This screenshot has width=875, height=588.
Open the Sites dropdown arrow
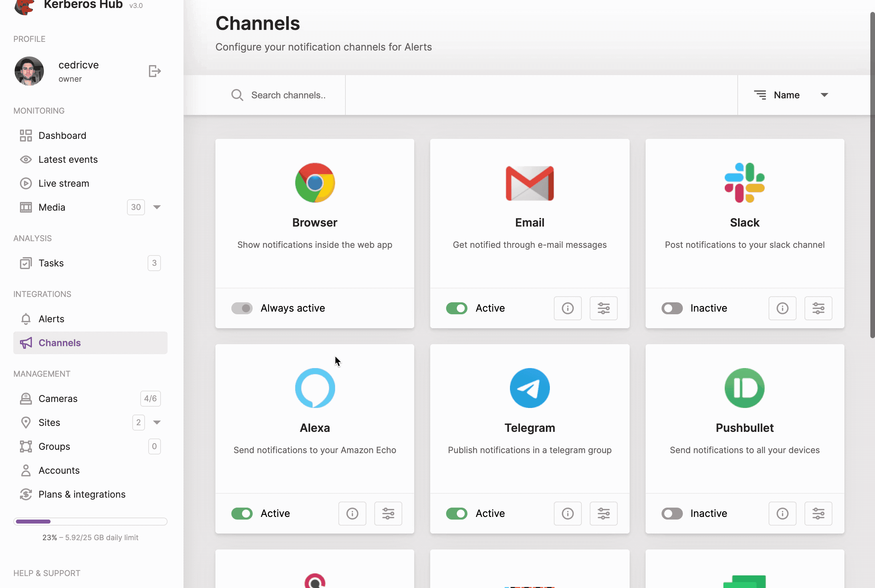click(x=157, y=422)
